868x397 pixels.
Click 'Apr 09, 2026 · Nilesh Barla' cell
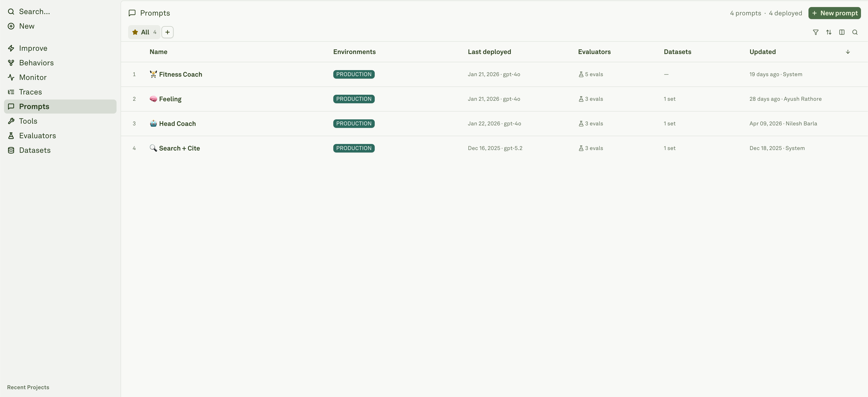click(783, 124)
